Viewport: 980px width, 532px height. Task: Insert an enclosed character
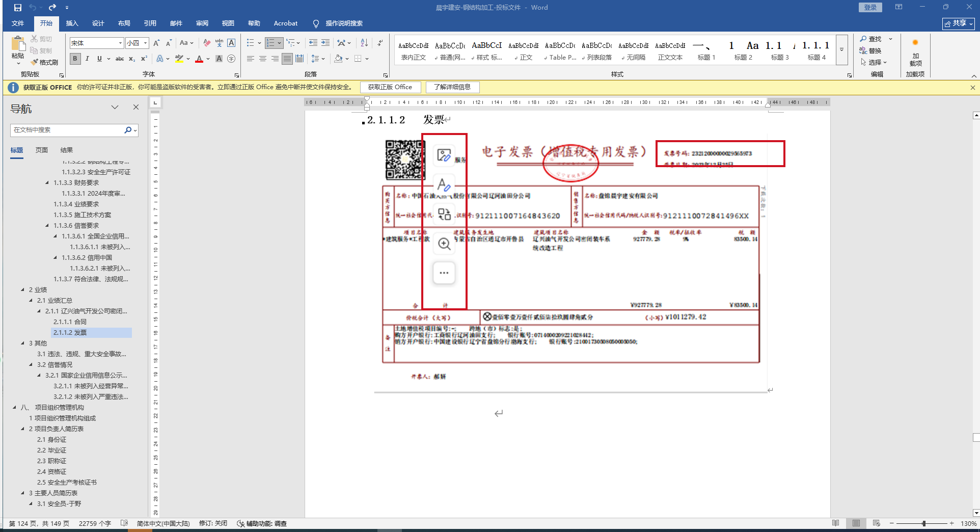[x=231, y=59]
